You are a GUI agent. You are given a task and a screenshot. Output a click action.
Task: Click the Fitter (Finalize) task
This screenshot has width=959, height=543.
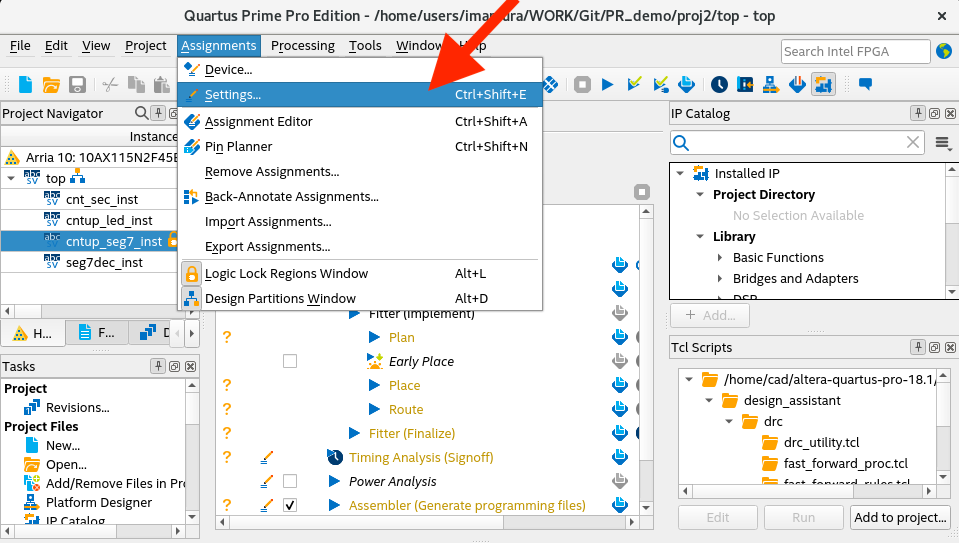pyautogui.click(x=412, y=433)
